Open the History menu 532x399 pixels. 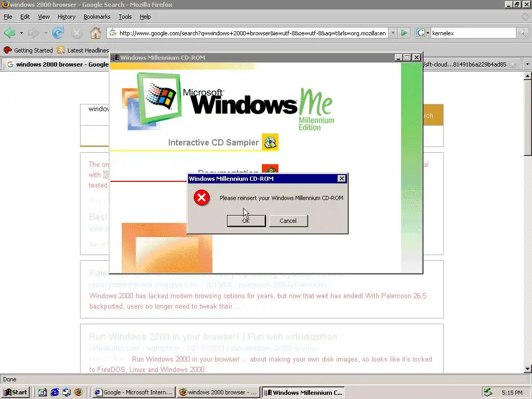point(66,17)
